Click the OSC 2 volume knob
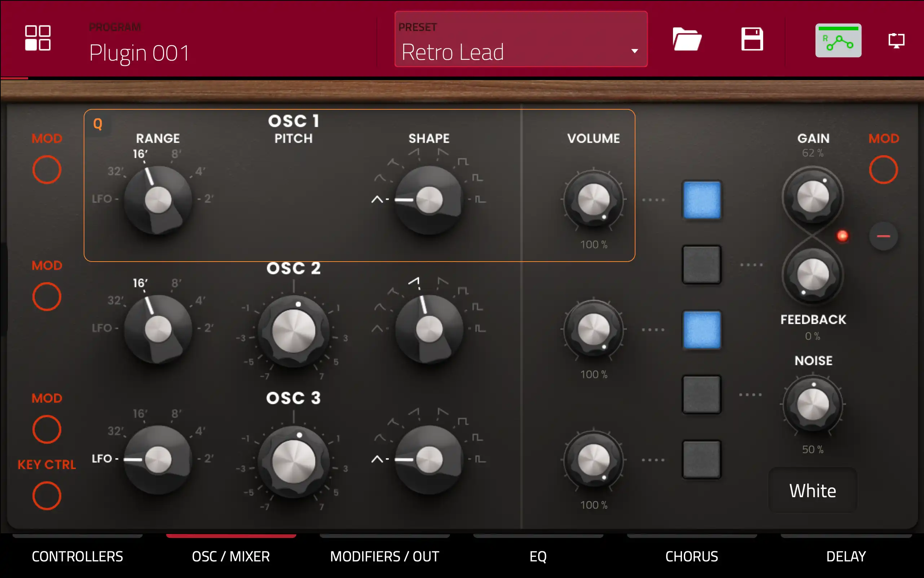924x578 pixels. pyautogui.click(x=593, y=329)
